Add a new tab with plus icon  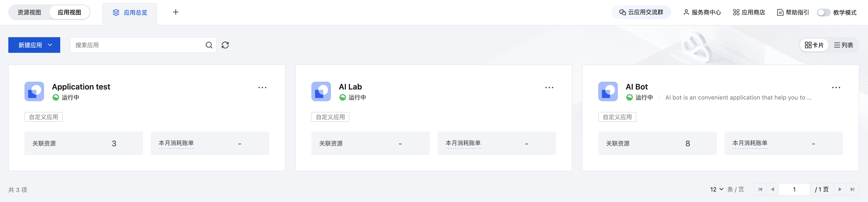(176, 12)
